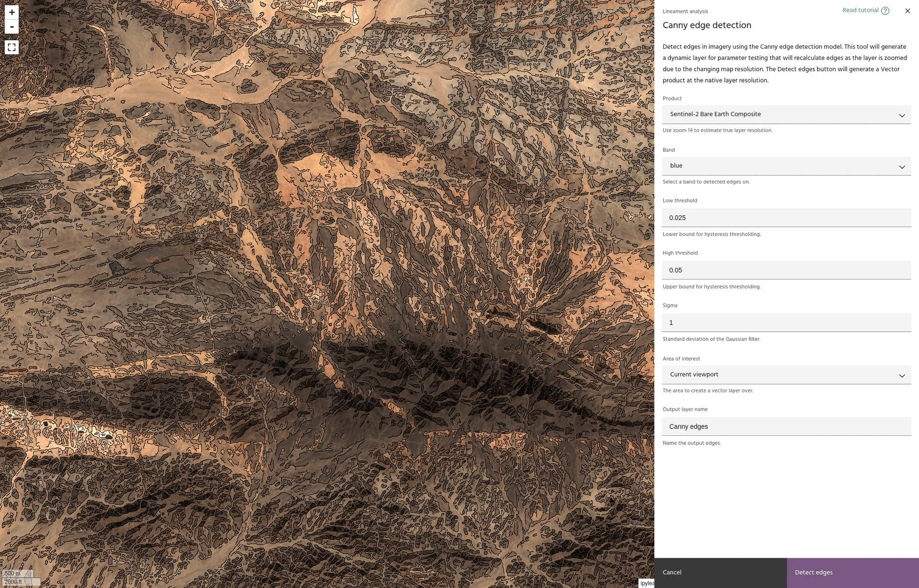Screen dimensions: 919x588
Task: Close the Canny edge detection panel
Action: coord(908,11)
